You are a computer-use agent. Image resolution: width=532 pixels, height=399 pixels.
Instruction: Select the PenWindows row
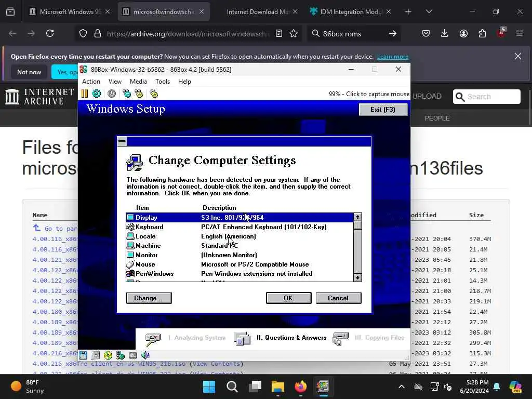click(240, 273)
